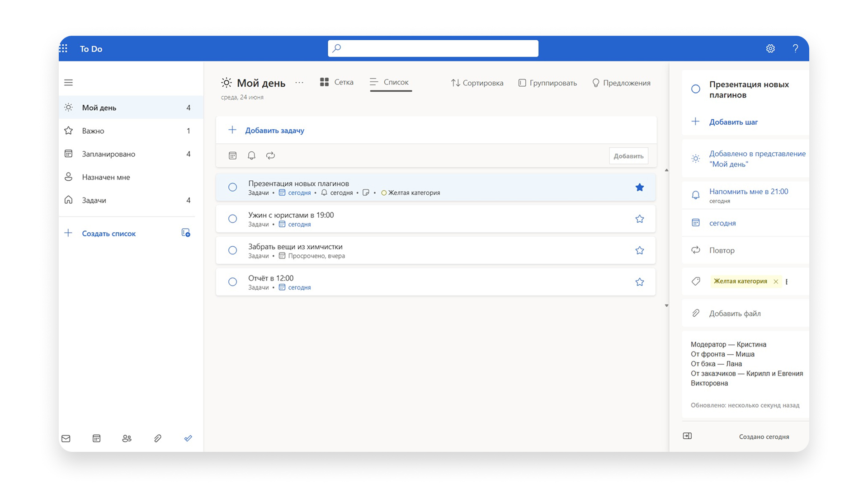Viewport: 868px width, 488px height.
Task: Open more options ellipsis next to Мой день
Action: click(299, 83)
